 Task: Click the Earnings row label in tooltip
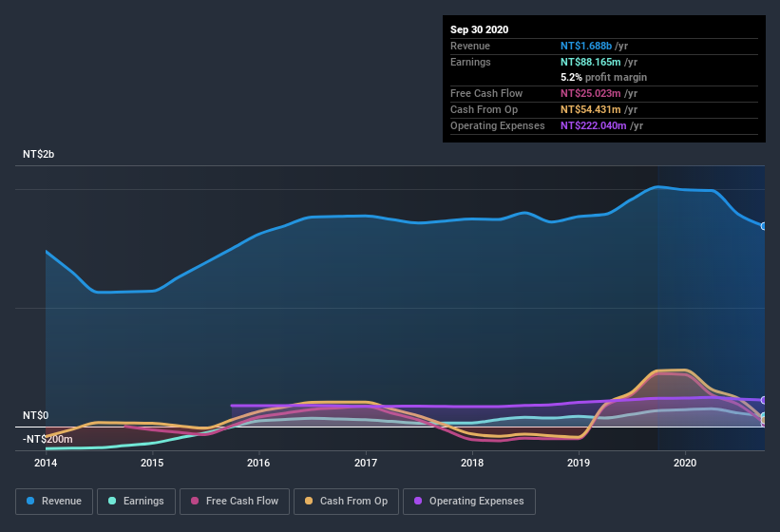tap(470, 62)
